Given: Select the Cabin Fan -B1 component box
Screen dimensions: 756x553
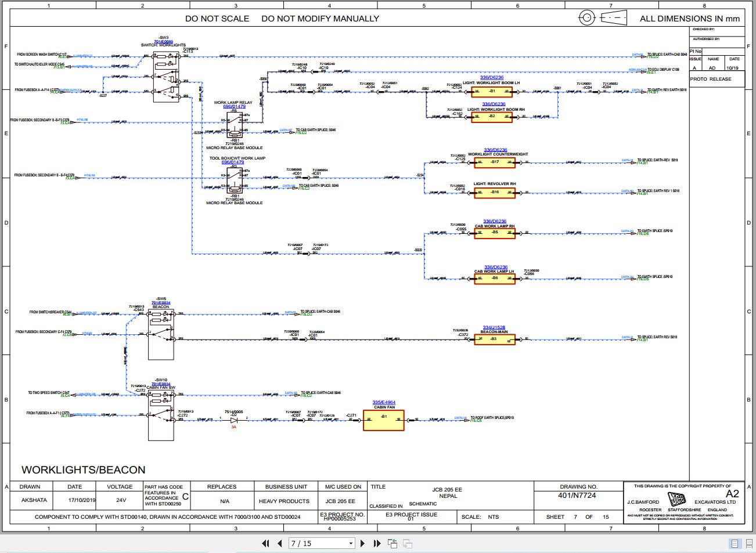Looking at the screenshot, I should (384, 420).
